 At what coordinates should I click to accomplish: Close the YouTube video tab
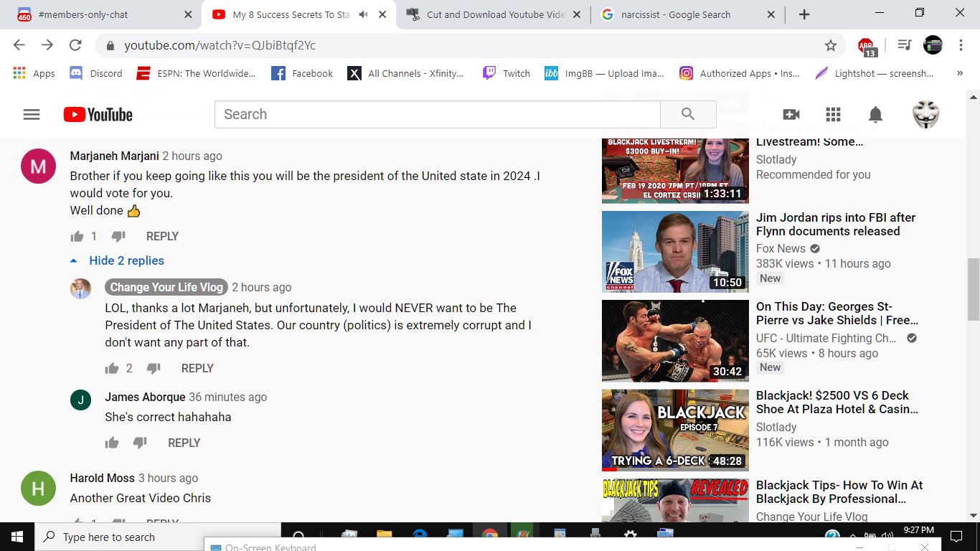382,14
